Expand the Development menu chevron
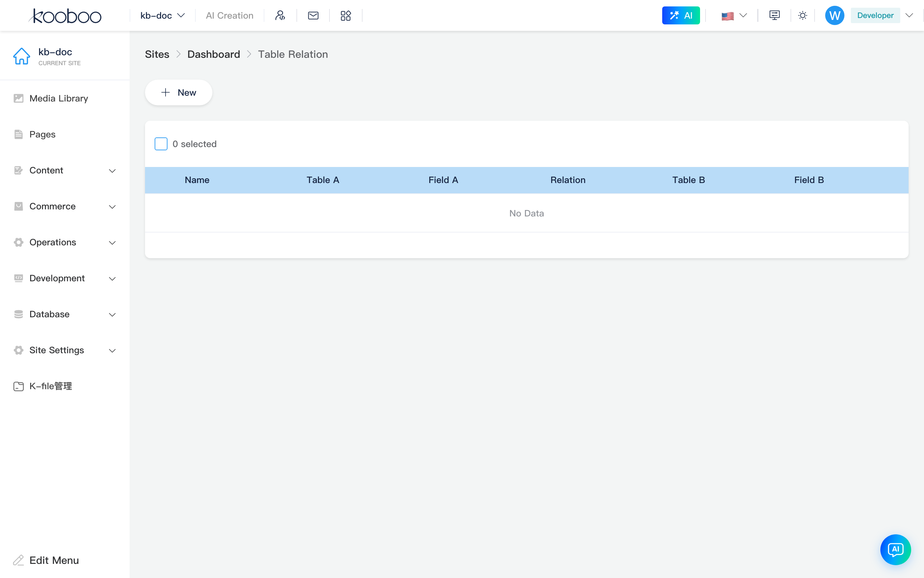The width and height of the screenshot is (924, 578). point(112,279)
